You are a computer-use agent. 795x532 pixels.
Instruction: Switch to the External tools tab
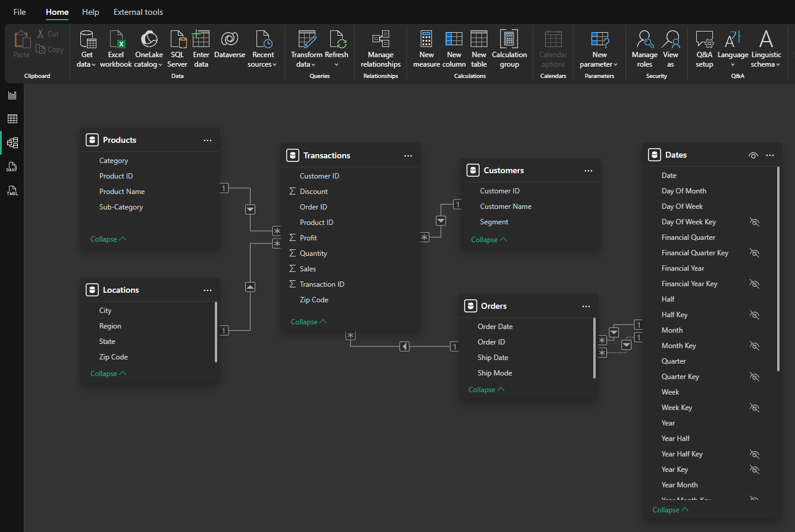138,12
